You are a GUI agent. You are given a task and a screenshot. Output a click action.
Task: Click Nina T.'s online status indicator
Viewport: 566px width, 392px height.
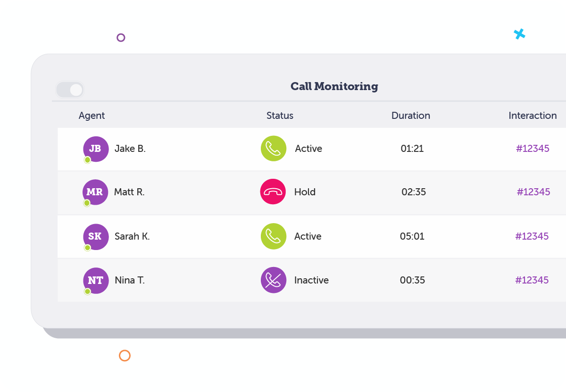click(x=87, y=292)
